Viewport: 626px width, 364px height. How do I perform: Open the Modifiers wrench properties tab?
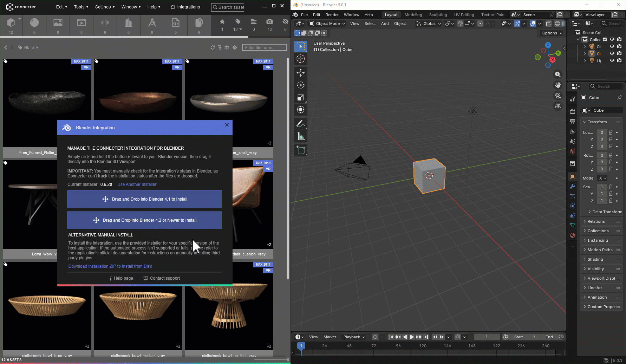click(x=573, y=186)
